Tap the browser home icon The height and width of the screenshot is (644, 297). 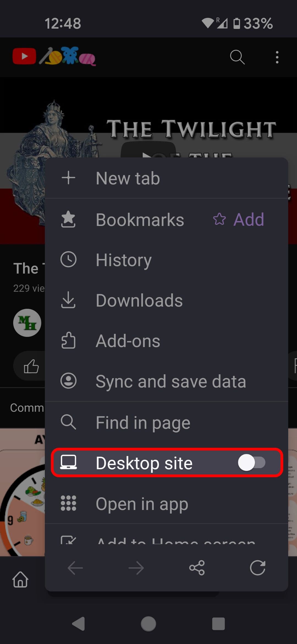point(20,579)
